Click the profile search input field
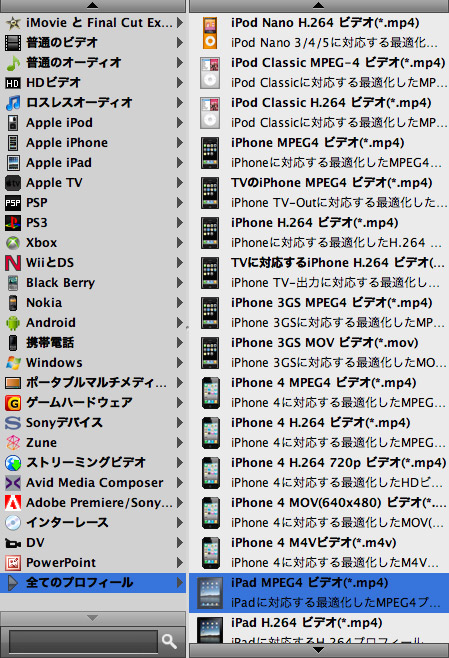The width and height of the screenshot is (449, 658). [83, 641]
